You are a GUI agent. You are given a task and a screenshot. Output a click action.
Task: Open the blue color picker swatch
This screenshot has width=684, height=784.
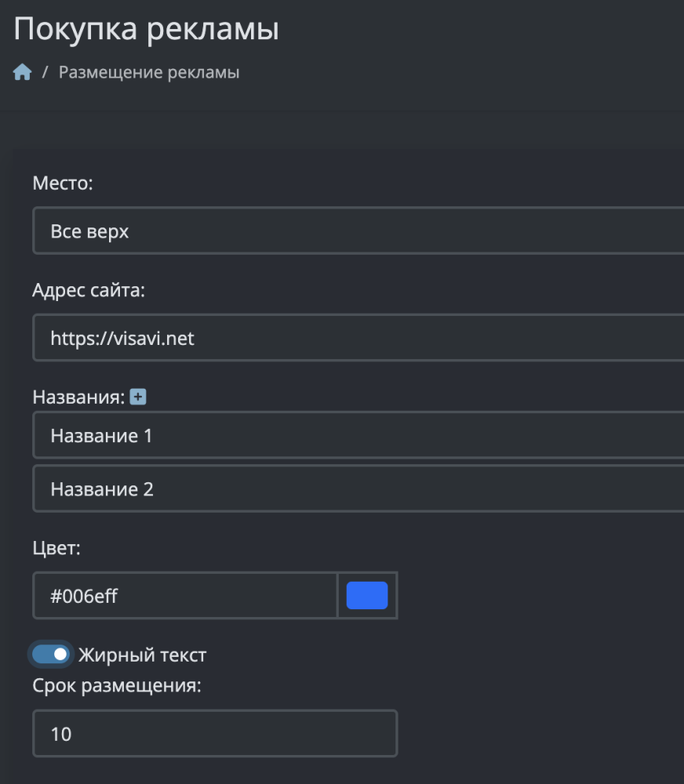coord(367,596)
